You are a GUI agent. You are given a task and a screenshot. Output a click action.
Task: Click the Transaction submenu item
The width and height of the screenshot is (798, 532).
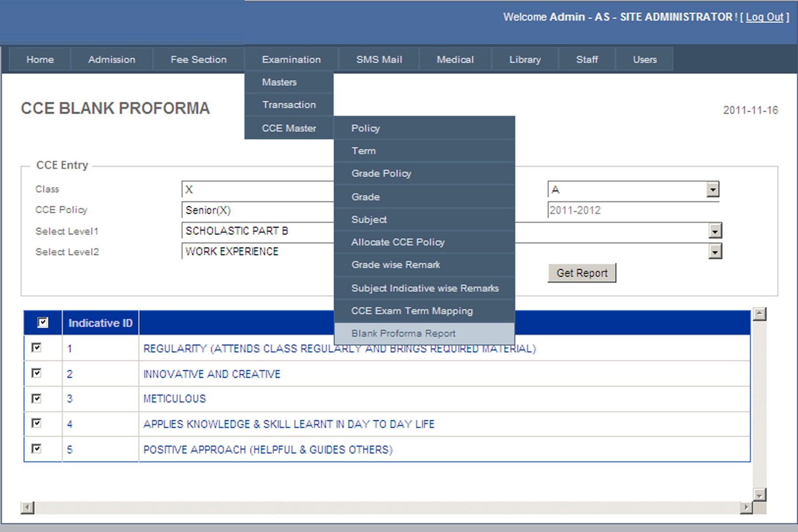click(289, 105)
